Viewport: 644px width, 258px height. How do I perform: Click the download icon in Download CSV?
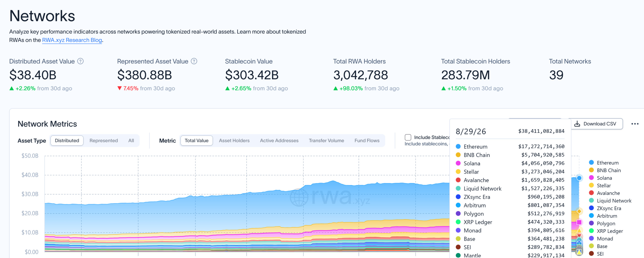point(577,124)
